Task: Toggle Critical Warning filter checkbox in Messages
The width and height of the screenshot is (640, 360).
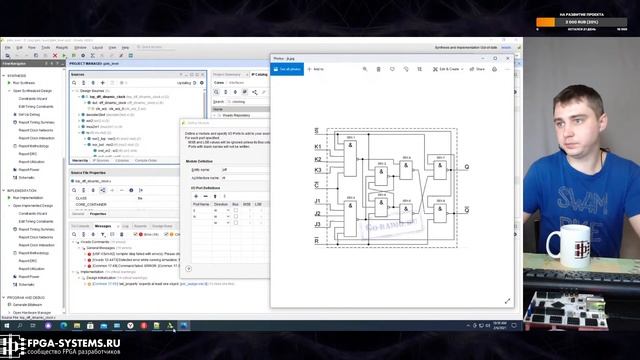Action: (166, 234)
